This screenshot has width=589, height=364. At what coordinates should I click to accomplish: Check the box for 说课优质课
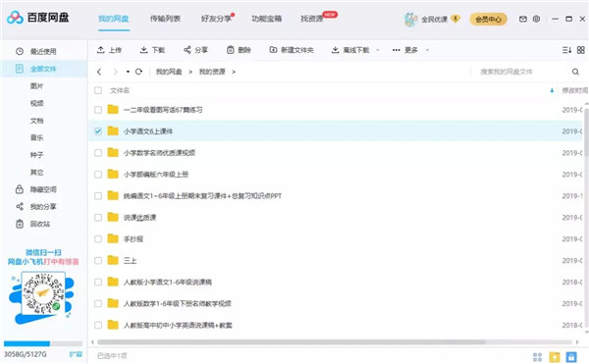pos(98,217)
